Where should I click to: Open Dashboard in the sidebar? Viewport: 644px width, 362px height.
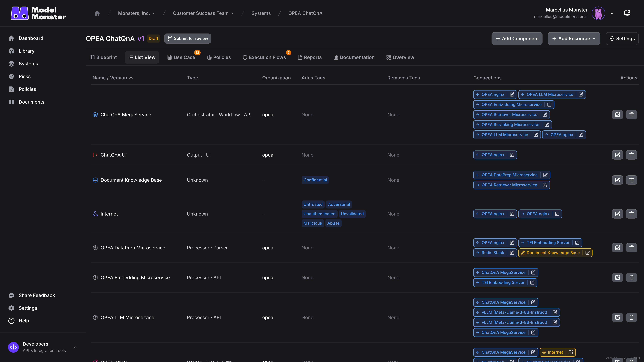pos(31,38)
